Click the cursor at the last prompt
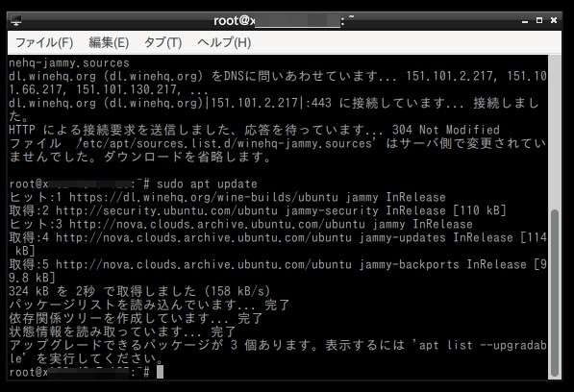 (x=160, y=372)
